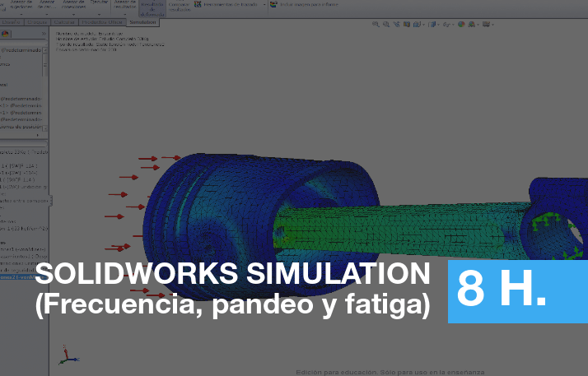This screenshot has width=588, height=376.
Task: Open the View orientation icon
Action: (x=416, y=25)
